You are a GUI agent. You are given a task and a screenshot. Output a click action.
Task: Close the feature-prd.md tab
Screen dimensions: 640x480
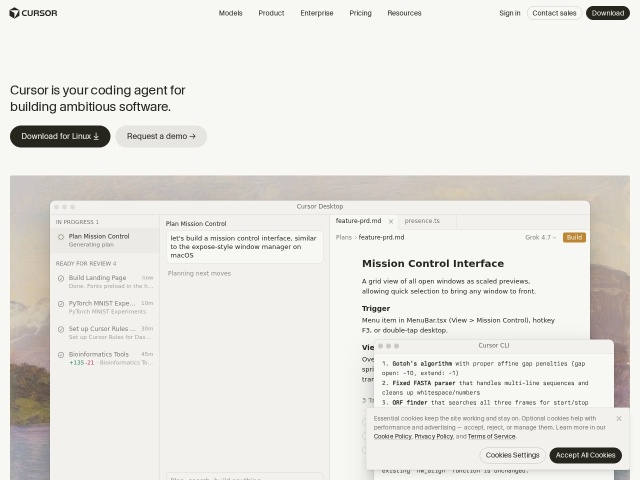[x=391, y=221]
